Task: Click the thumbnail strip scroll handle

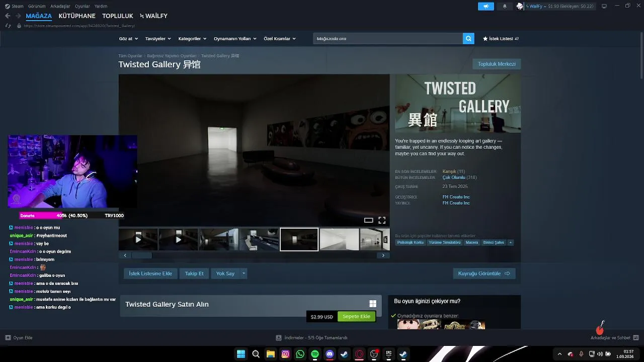Action: (141, 255)
